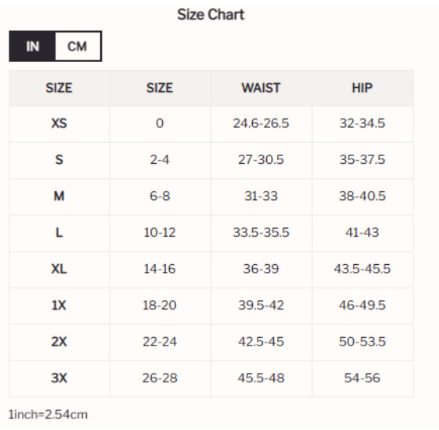Select the M size row label
Viewport: 439px width, 430px height.
coord(59,196)
